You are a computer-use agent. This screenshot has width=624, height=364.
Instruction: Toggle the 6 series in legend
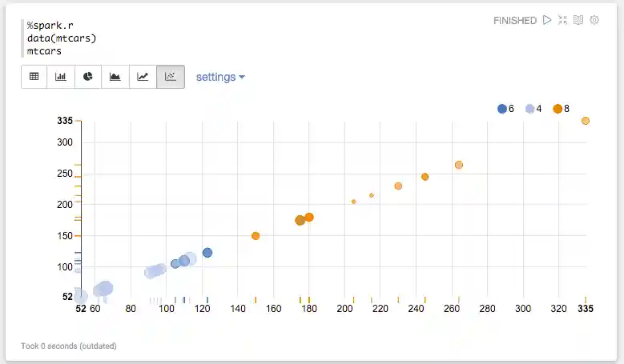505,108
